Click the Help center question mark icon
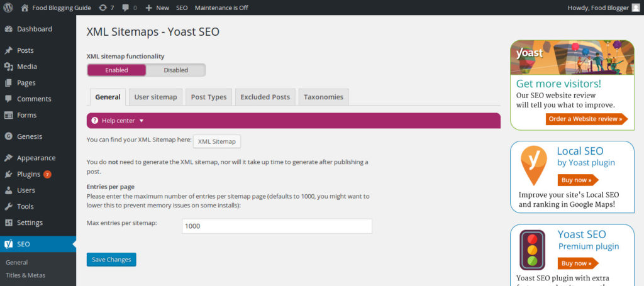644x286 pixels. point(95,121)
